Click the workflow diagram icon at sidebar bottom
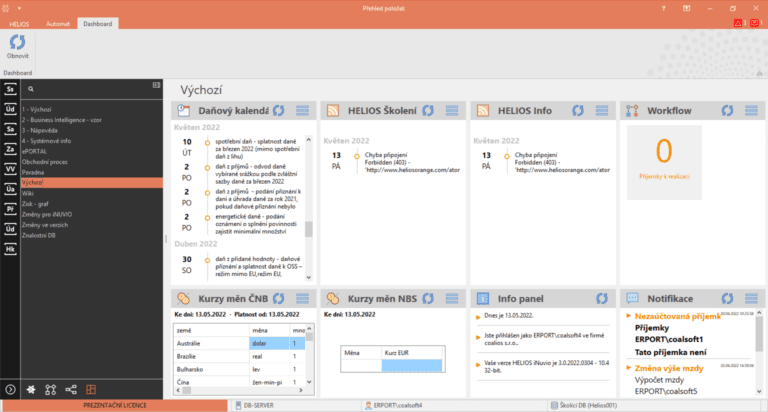Image resolution: width=768 pixels, height=412 pixels. (50, 390)
